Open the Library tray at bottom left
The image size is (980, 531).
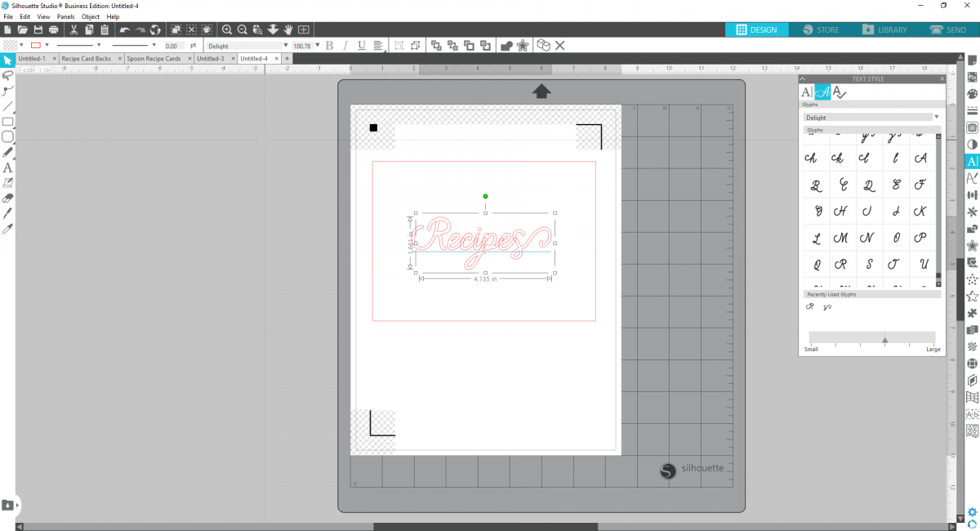coord(8,505)
